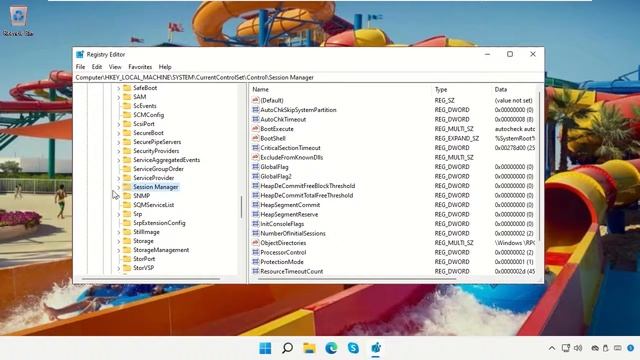Expand the StillImage key
640x360 pixels.
coord(119,232)
